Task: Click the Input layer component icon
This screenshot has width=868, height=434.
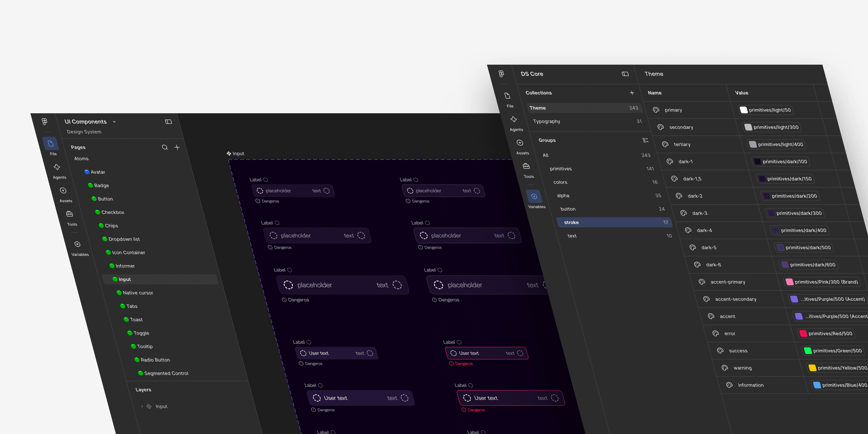Action: [149, 406]
